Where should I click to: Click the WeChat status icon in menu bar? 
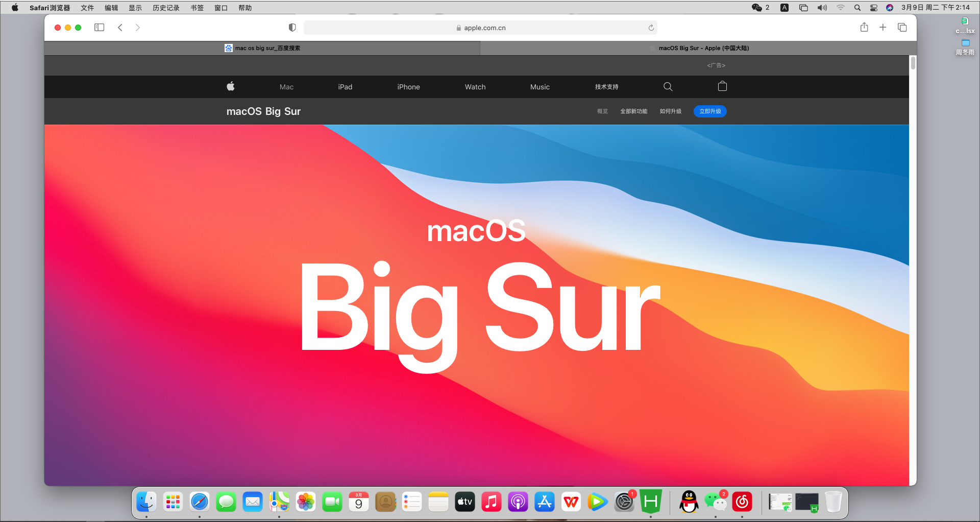click(757, 7)
